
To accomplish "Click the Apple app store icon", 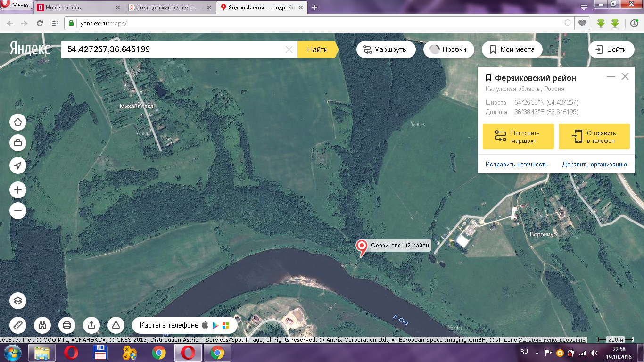I will [x=205, y=325].
